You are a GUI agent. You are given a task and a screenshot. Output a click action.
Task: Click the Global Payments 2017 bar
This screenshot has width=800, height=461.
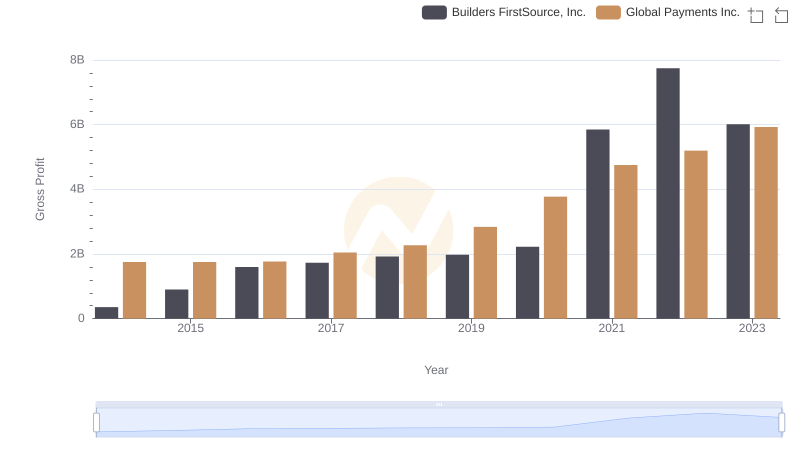tap(345, 286)
